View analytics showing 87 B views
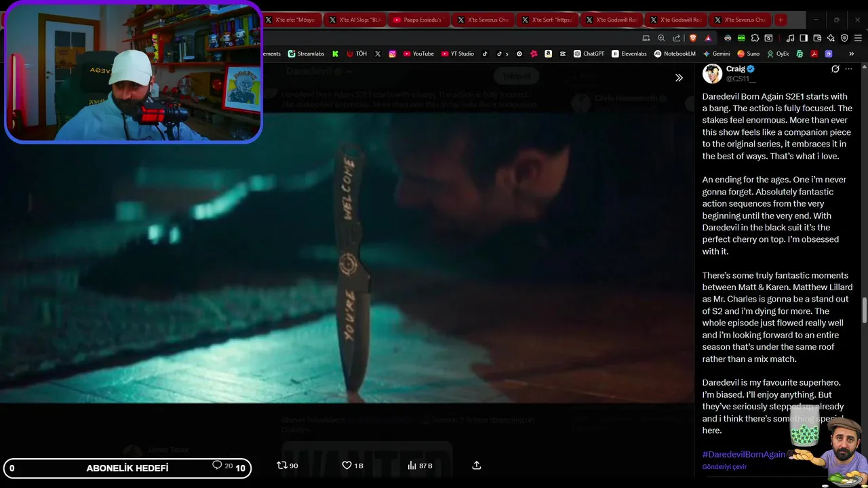 (420, 466)
